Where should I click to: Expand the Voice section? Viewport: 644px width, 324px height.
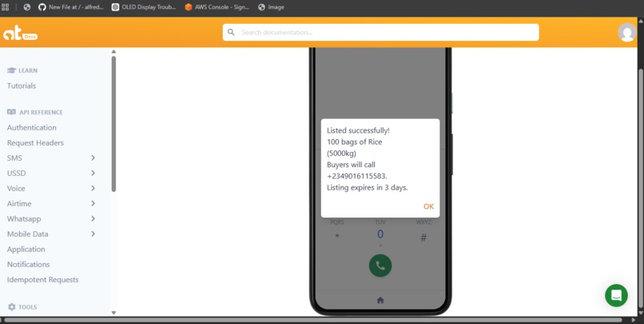(93, 188)
